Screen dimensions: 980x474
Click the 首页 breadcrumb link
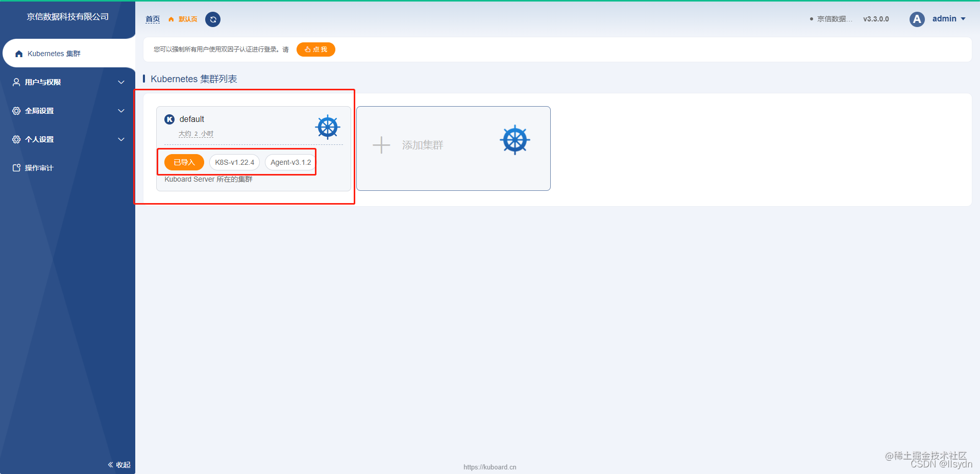[x=153, y=19]
